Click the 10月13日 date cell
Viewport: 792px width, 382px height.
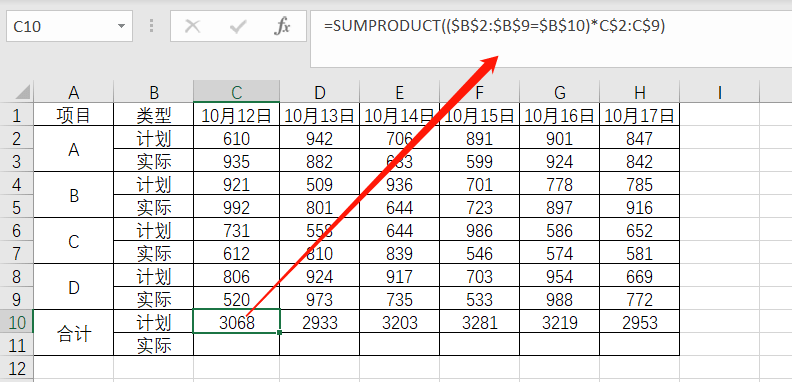[x=319, y=115]
